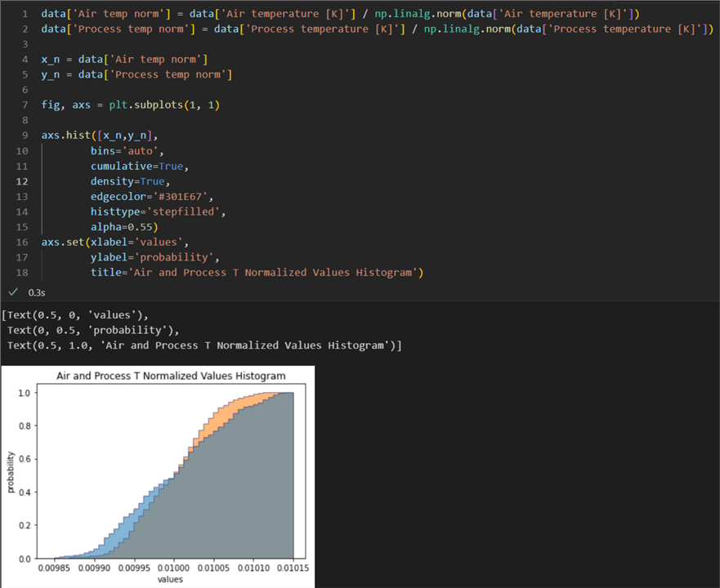Click the green execution success checkmark
720x588 pixels.
pyautogui.click(x=12, y=292)
